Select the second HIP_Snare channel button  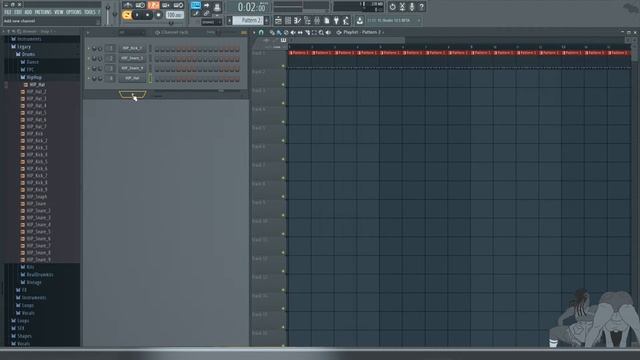pyautogui.click(x=132, y=68)
